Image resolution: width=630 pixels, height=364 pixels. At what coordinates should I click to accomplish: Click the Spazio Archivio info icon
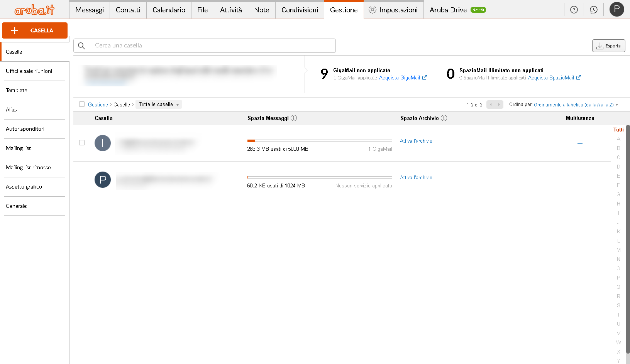[x=444, y=118]
